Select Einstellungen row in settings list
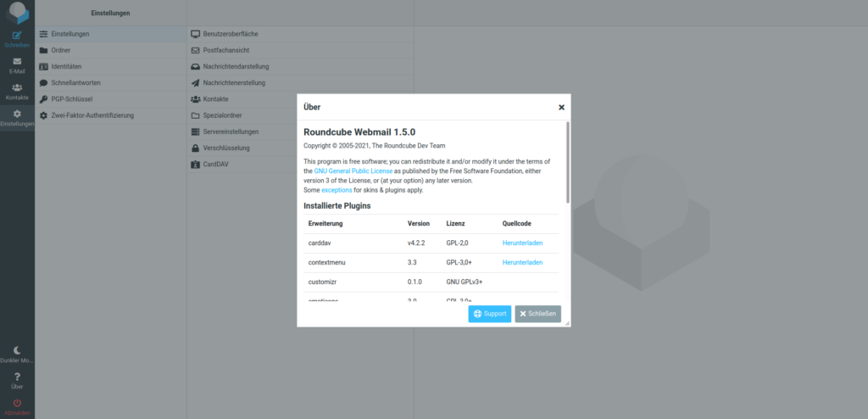Image resolution: width=868 pixels, height=419 pixels. click(x=111, y=34)
